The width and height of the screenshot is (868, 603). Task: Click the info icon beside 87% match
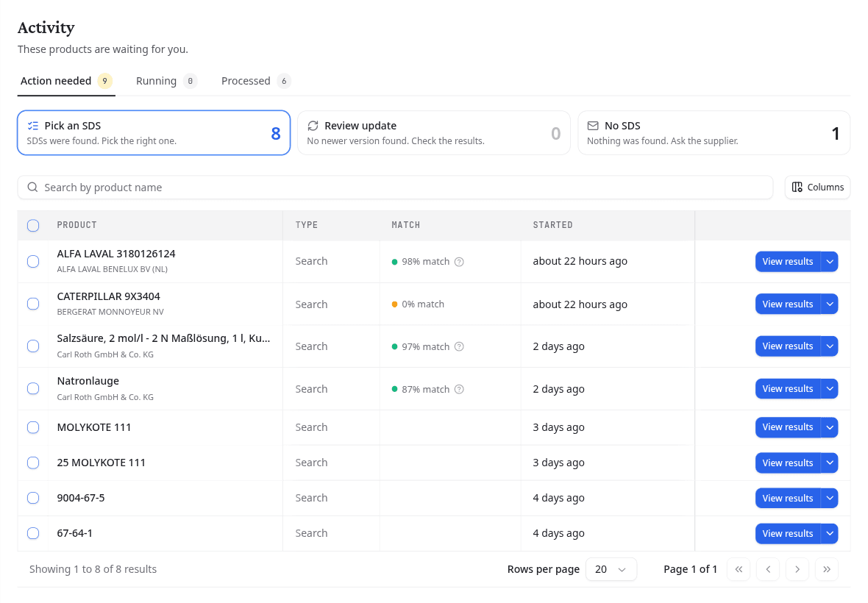tap(459, 390)
